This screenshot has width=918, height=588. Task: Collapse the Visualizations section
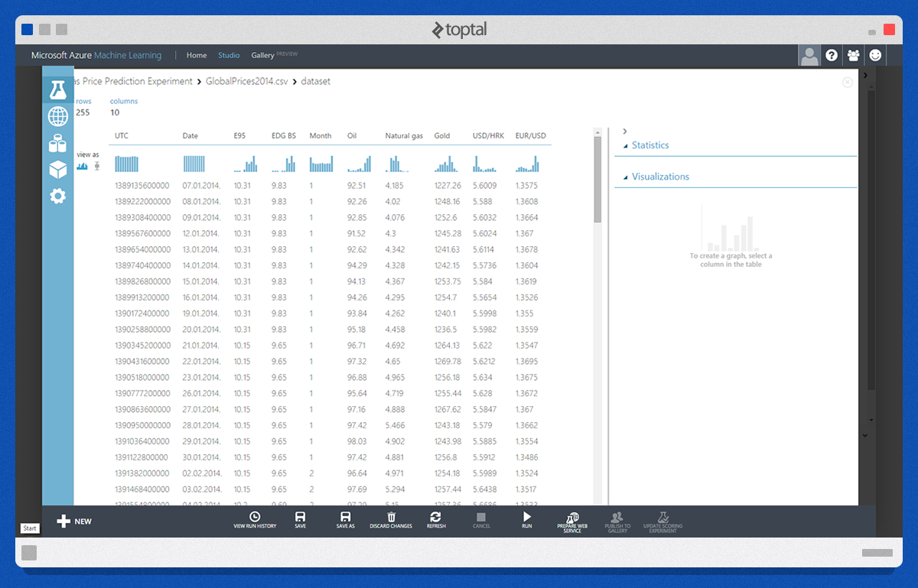(x=625, y=177)
